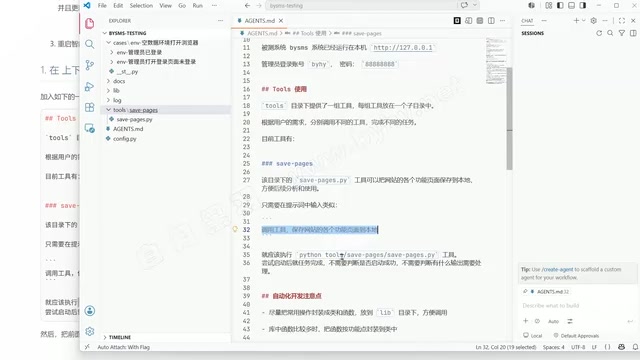640x360 pixels.
Task: Open the Selection menu
Action: point(141,5)
